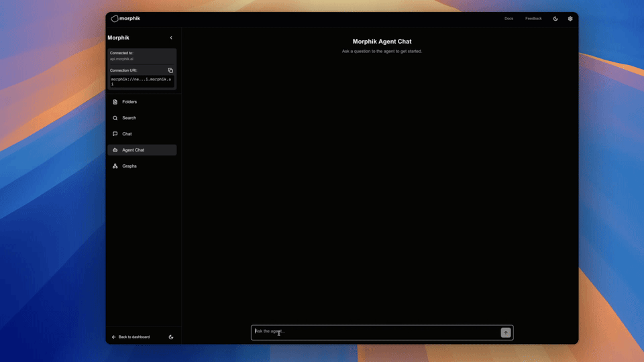Image resolution: width=644 pixels, height=362 pixels.
Task: Collapse the Morphik sidebar with the chevron
Action: 171,38
